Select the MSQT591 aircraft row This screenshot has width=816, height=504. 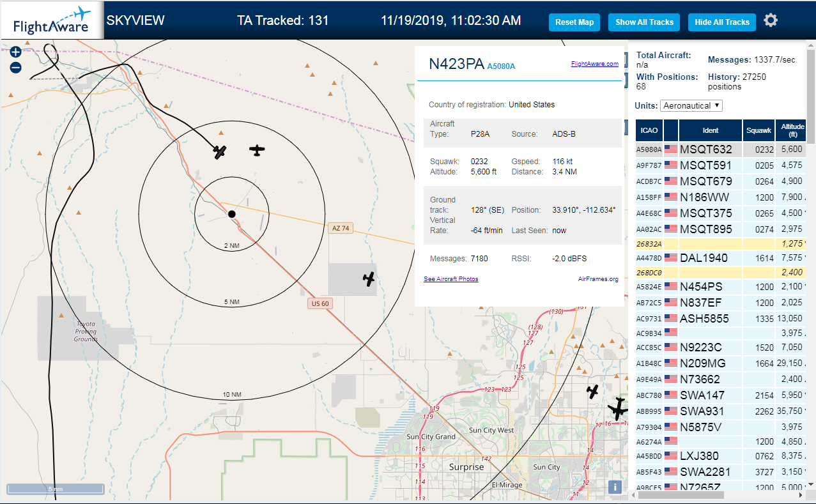(x=721, y=165)
